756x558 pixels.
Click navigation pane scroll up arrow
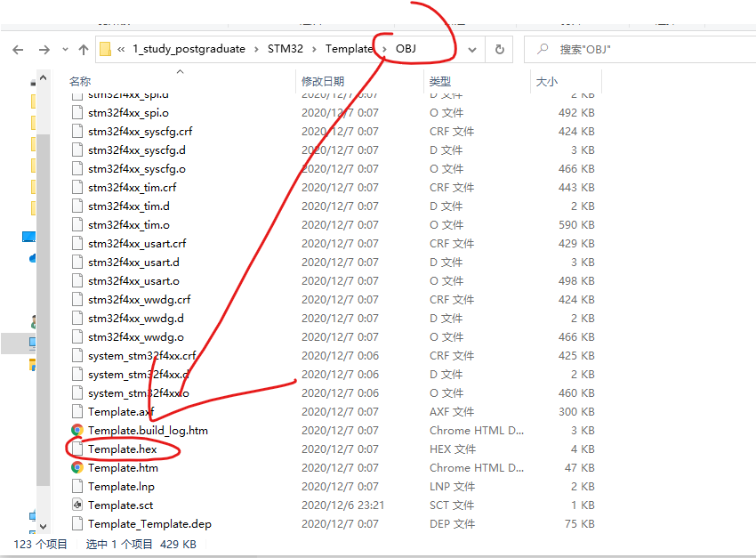(x=43, y=77)
